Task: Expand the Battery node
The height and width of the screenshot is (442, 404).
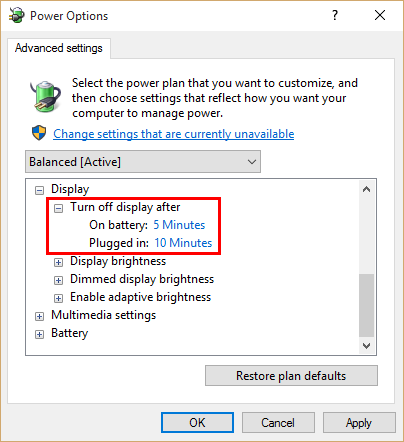Action: [39, 334]
